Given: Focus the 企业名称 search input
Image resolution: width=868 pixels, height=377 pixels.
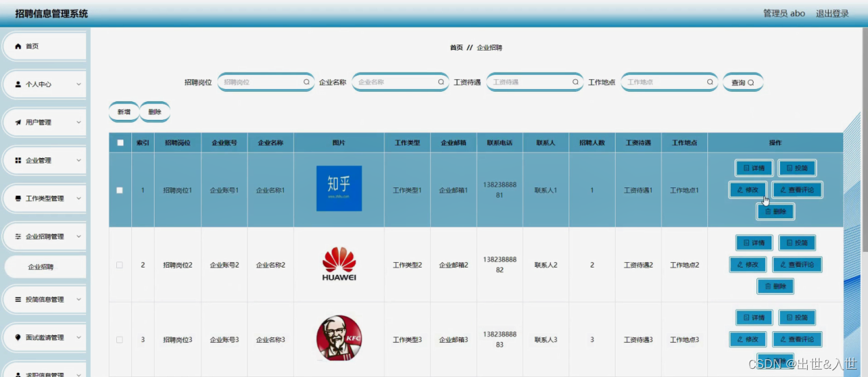Looking at the screenshot, I should pyautogui.click(x=401, y=82).
